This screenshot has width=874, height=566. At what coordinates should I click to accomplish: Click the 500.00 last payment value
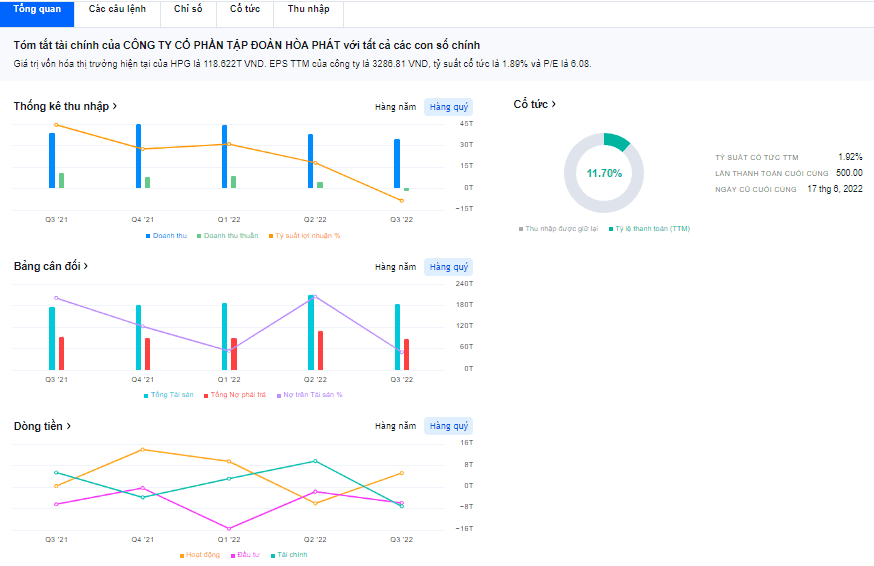849,173
